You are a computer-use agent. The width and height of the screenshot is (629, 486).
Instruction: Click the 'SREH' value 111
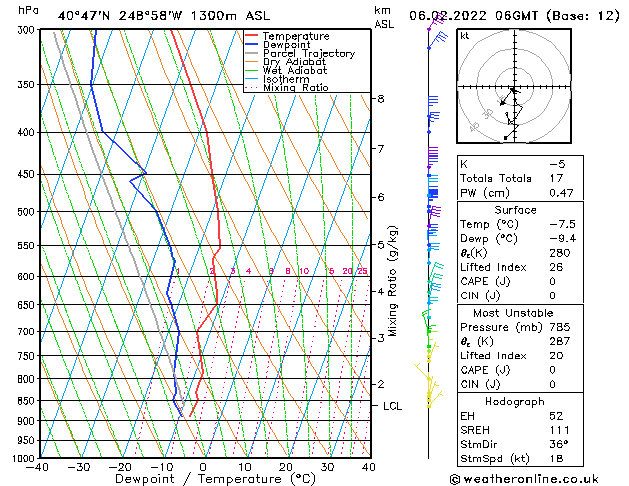click(560, 430)
